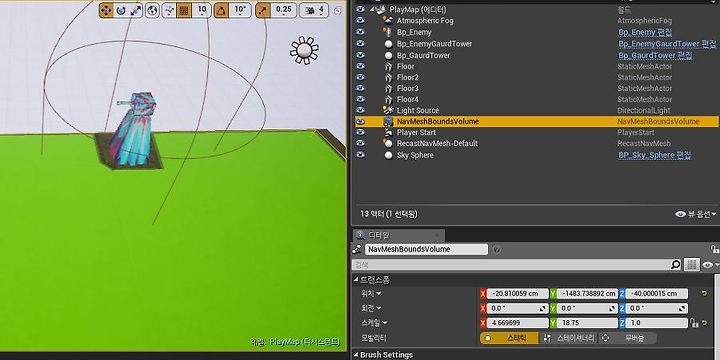Open grid snap size 10 dropdown
Viewport: 720px width, 360px height.
point(202,10)
